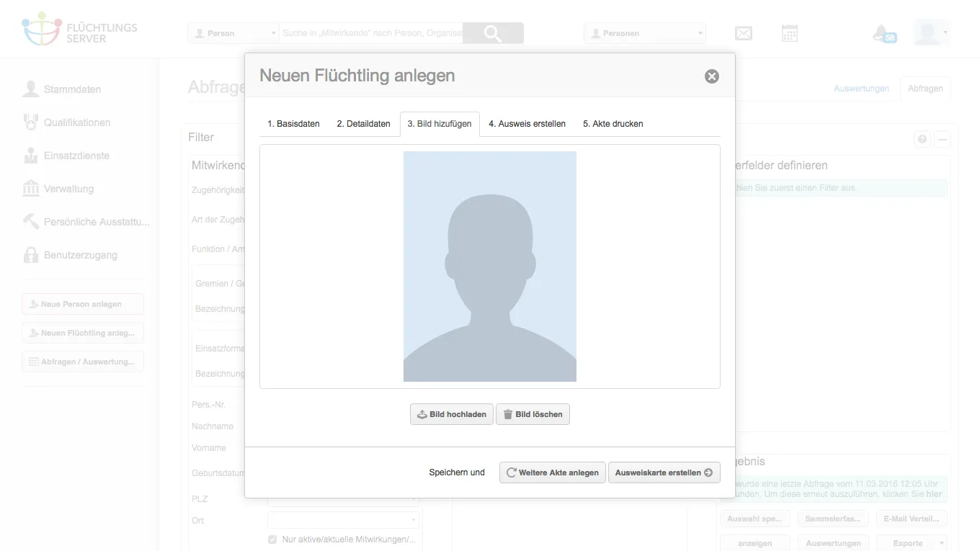Switch to the Auswertungen tab

(861, 89)
